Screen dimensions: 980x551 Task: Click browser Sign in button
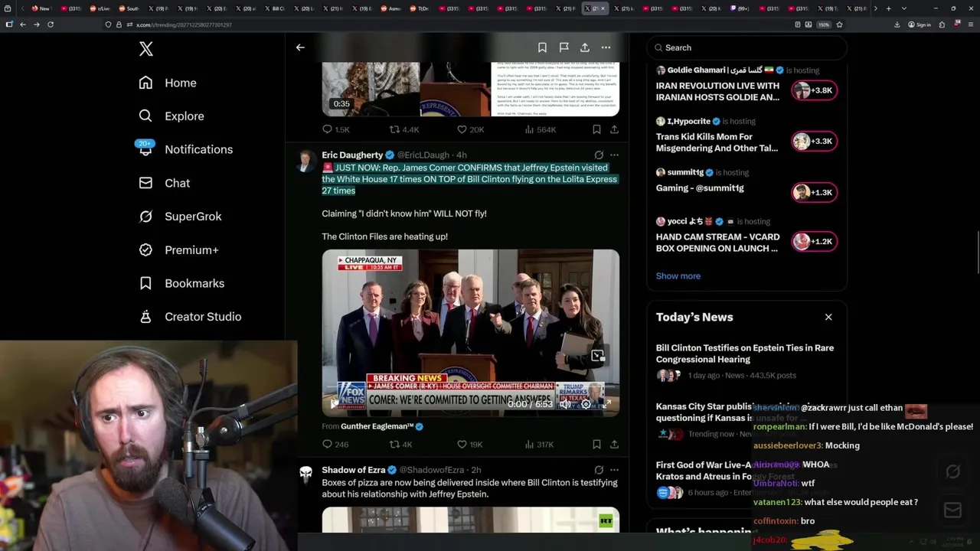(920, 24)
